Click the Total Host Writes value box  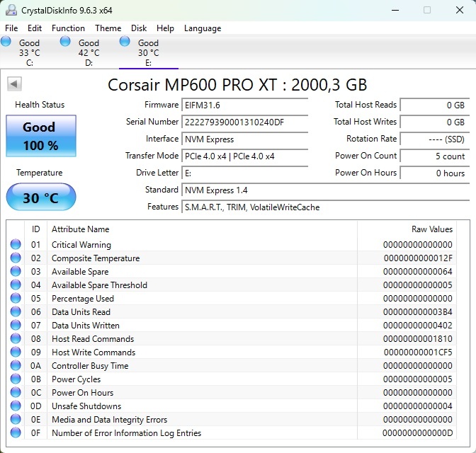[x=435, y=122]
